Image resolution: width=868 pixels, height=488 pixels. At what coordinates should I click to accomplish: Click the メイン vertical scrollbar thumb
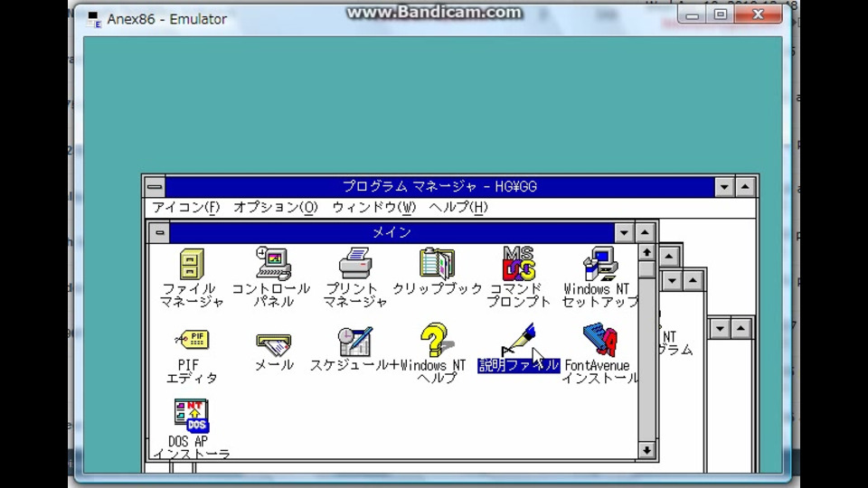click(x=646, y=269)
